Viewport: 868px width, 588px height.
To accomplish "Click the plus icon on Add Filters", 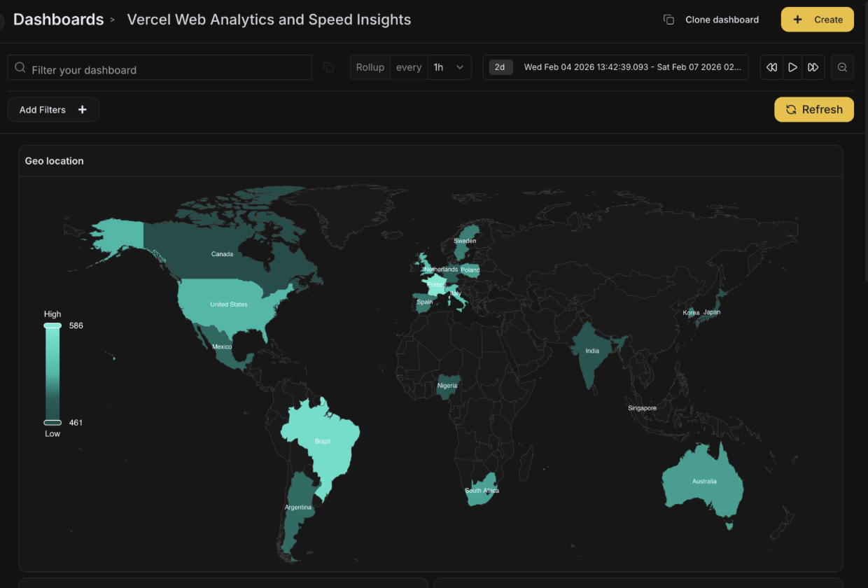I will pyautogui.click(x=83, y=110).
